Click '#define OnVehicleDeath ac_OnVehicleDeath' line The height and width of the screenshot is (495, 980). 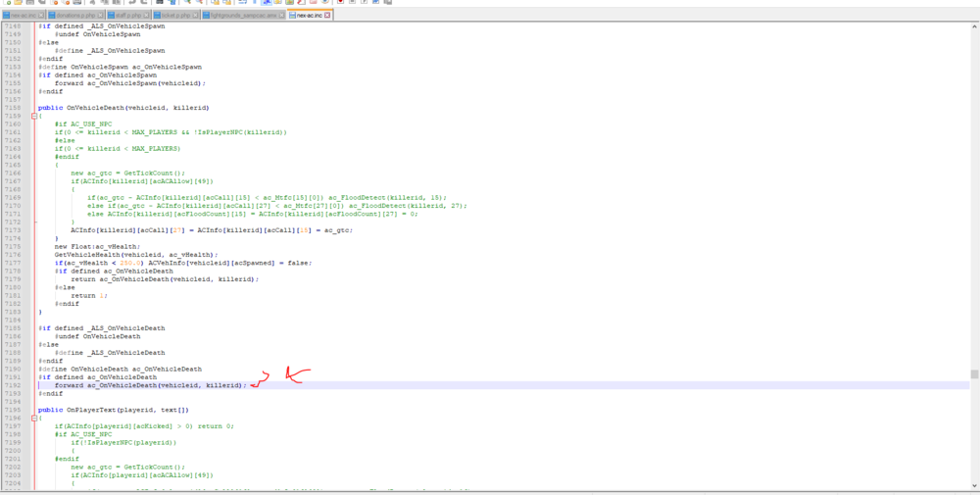(120, 370)
